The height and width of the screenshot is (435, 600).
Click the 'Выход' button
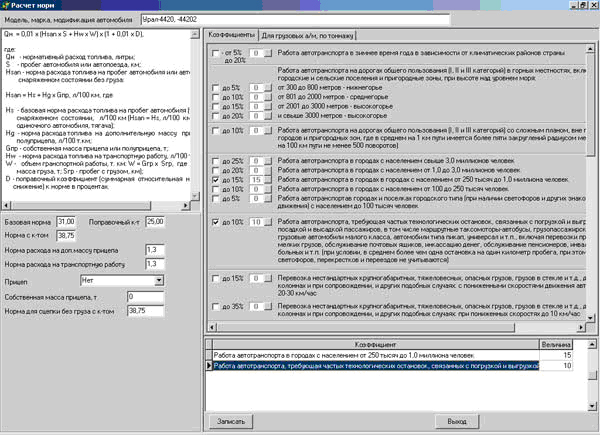pyautogui.click(x=457, y=421)
